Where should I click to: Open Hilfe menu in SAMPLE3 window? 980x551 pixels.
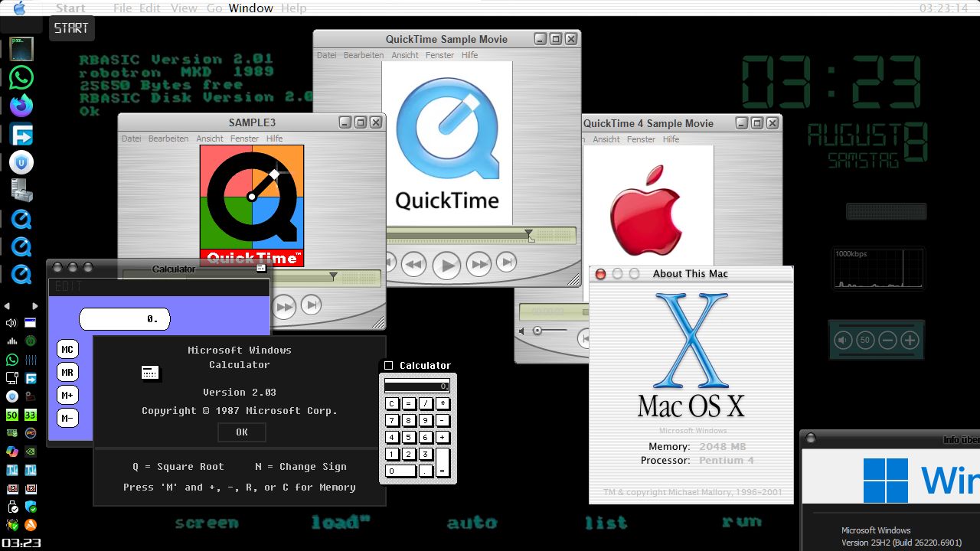pyautogui.click(x=274, y=139)
